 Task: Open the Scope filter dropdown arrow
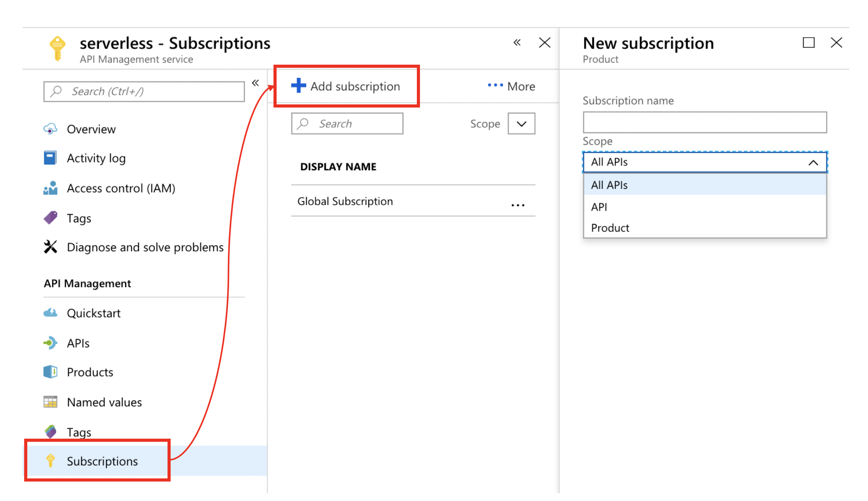tap(521, 123)
